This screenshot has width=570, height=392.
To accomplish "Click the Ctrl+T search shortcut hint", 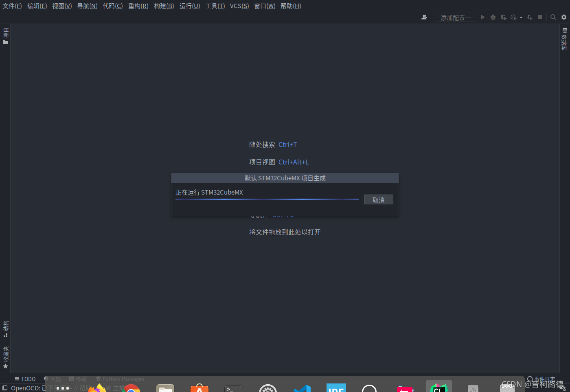I will (x=288, y=145).
